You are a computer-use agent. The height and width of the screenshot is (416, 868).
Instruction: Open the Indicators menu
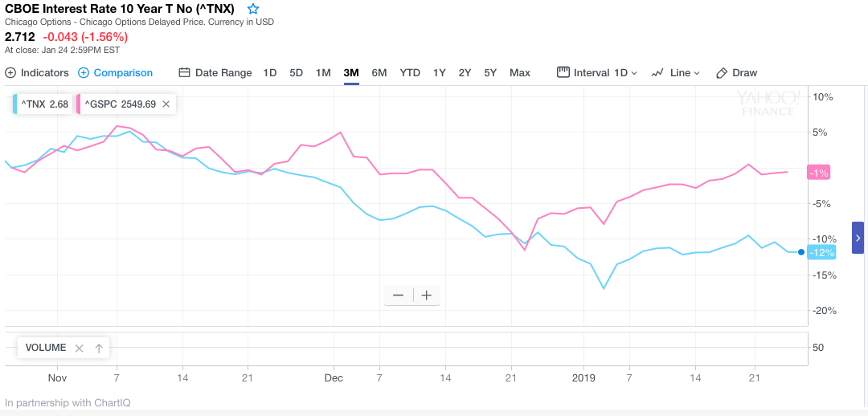37,72
